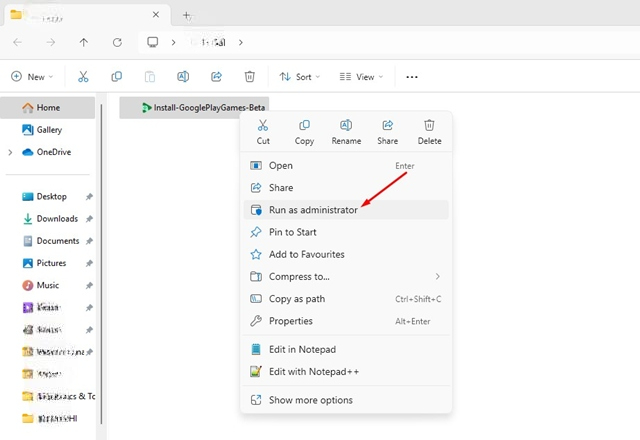Click the This PC monitor icon in address bar

(153, 42)
